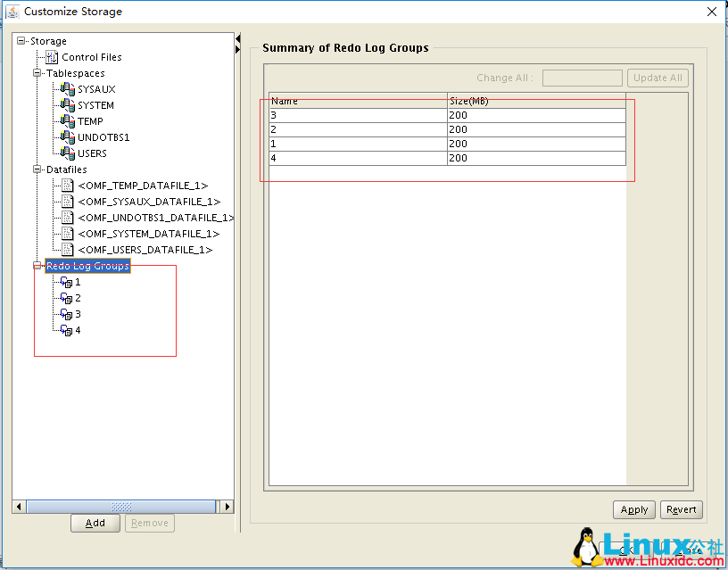Select the Control Files icon

click(51, 56)
